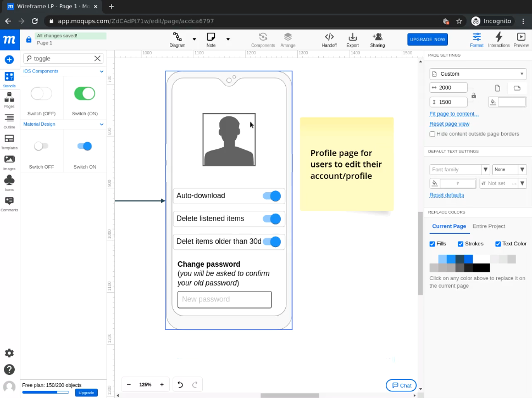Switch to the Entire Project tab
This screenshot has height=398, width=532.
pyautogui.click(x=489, y=226)
